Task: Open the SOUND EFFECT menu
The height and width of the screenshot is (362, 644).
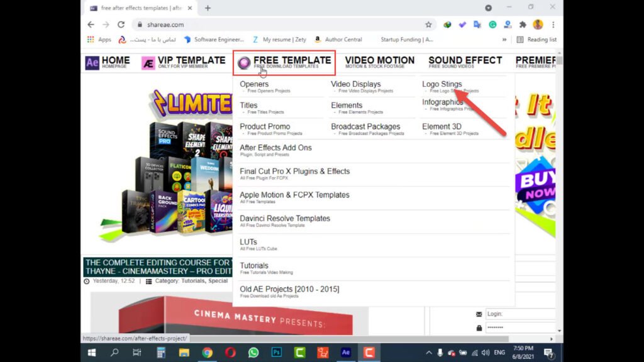Action: point(465,62)
